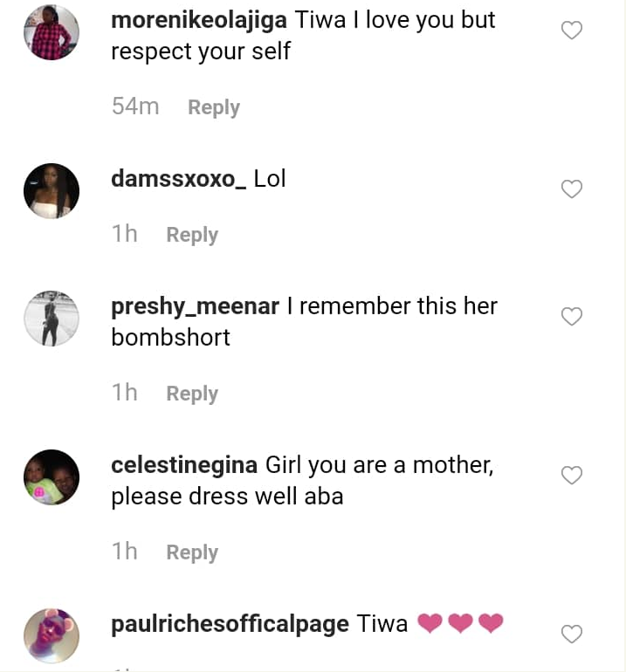The width and height of the screenshot is (626, 672).
Task: Open the celestinegina username link
Action: tap(184, 465)
